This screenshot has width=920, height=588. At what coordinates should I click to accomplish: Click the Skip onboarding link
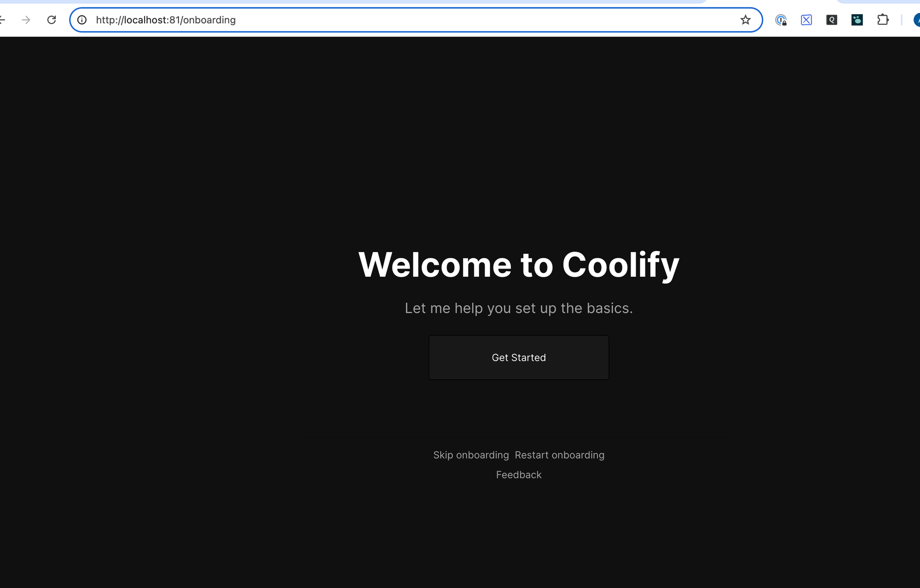[x=471, y=455]
